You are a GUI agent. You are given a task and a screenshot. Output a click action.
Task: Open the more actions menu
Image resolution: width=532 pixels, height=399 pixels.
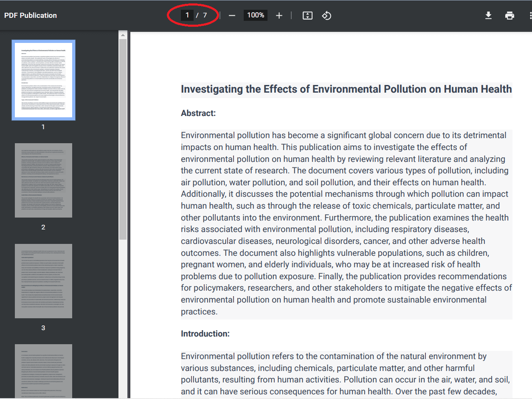tap(530, 16)
